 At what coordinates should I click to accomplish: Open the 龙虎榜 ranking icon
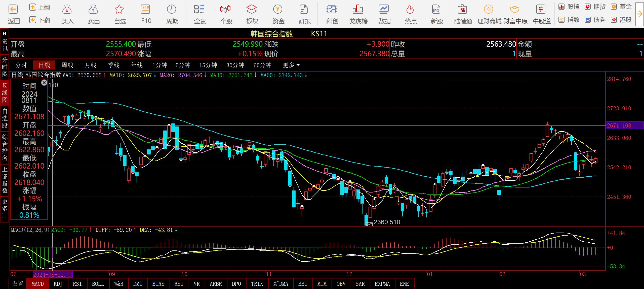point(358,10)
